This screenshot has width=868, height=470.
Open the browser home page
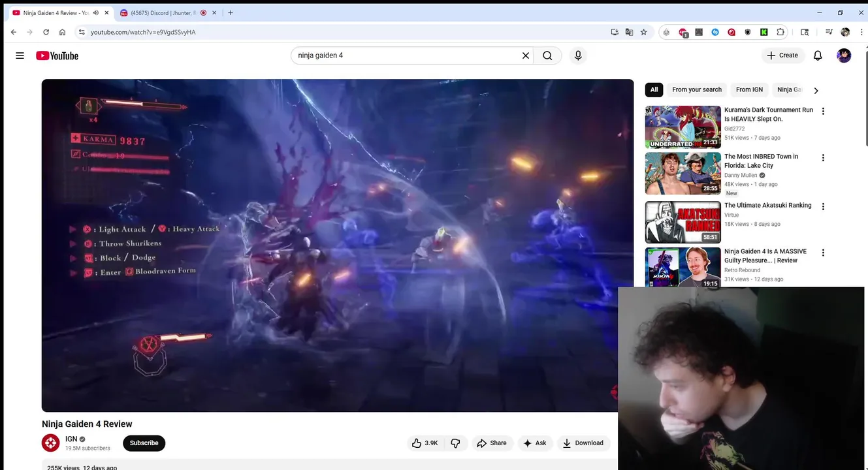point(62,32)
